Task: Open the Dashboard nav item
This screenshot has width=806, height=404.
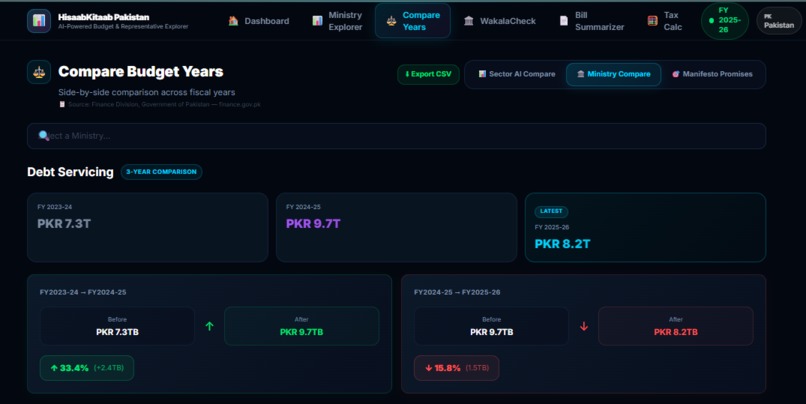Action: [x=259, y=21]
